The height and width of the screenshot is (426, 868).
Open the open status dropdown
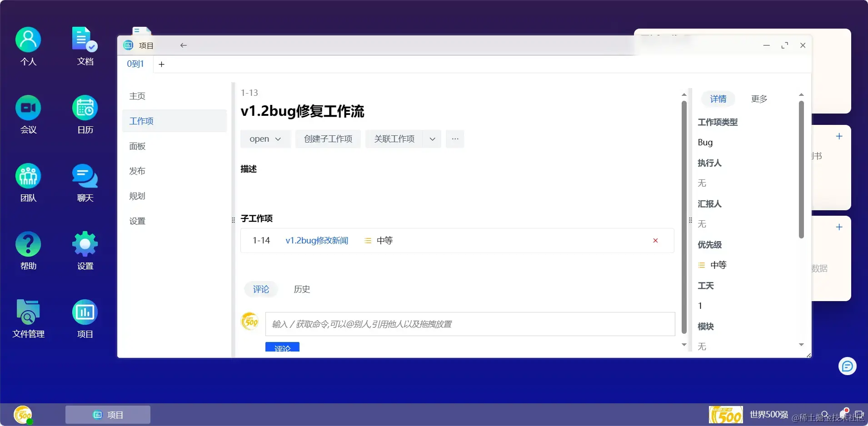click(x=265, y=139)
